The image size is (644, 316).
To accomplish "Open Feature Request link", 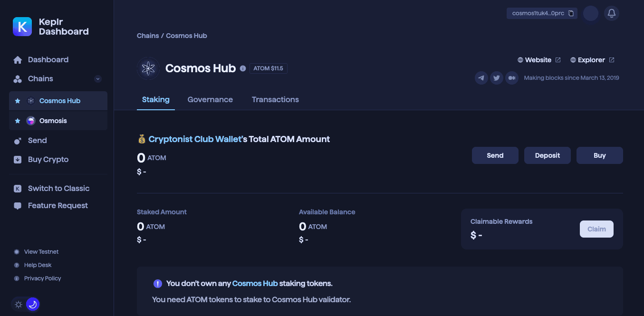I will coord(58,206).
